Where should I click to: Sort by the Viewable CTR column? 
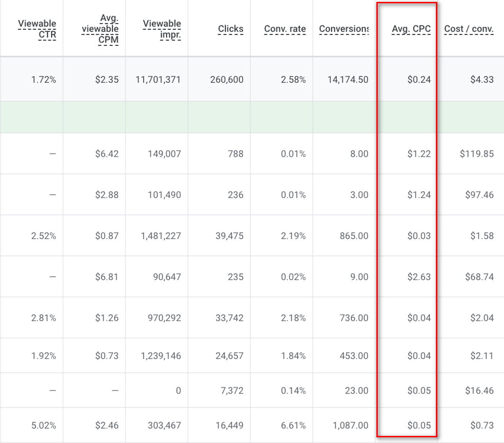tap(38, 29)
